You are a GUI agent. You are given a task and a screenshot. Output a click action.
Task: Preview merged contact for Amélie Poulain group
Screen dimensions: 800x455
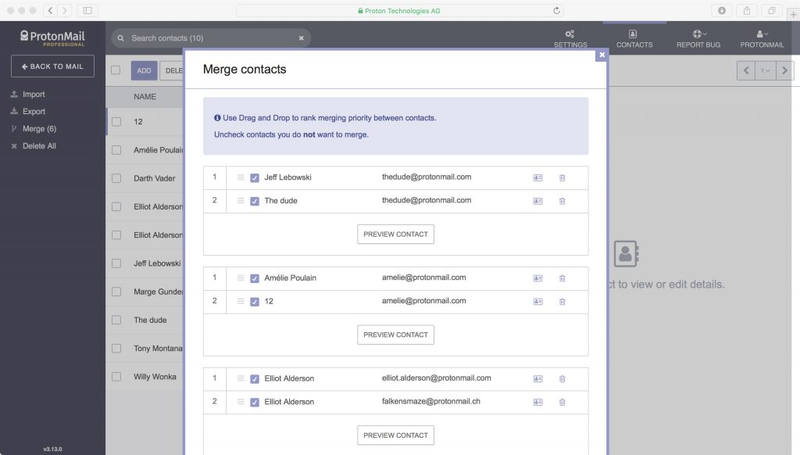point(395,335)
